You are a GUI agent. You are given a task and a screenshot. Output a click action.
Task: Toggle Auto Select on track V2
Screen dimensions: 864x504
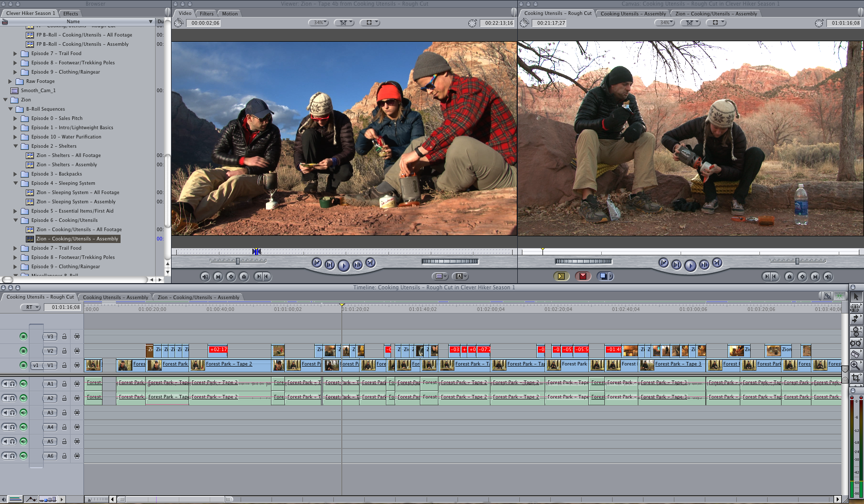pyautogui.click(x=77, y=351)
